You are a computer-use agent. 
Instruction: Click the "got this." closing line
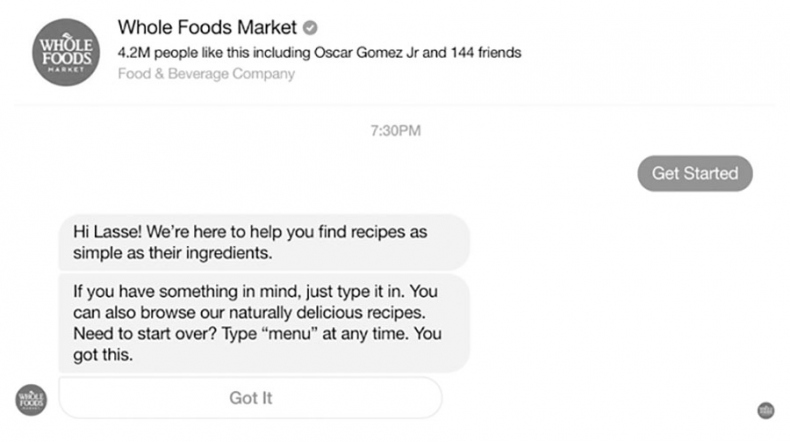point(103,355)
